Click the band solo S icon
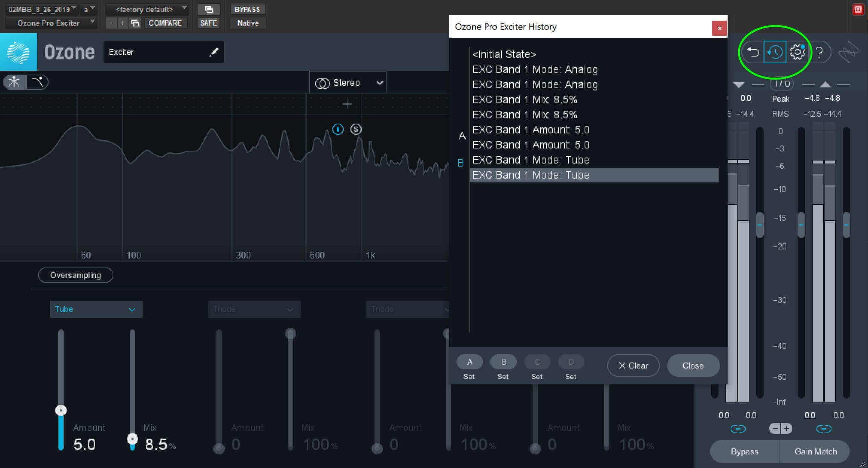Image resolution: width=868 pixels, height=468 pixels. (x=356, y=129)
